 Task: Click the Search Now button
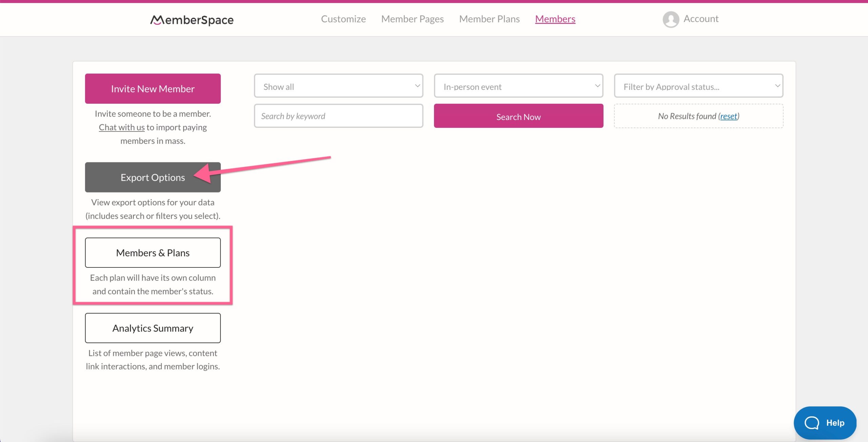(518, 116)
